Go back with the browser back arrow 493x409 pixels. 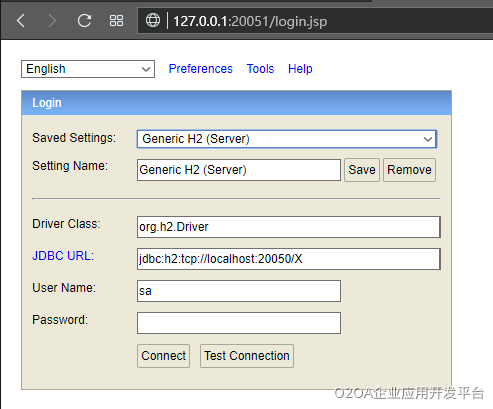pos(21,21)
